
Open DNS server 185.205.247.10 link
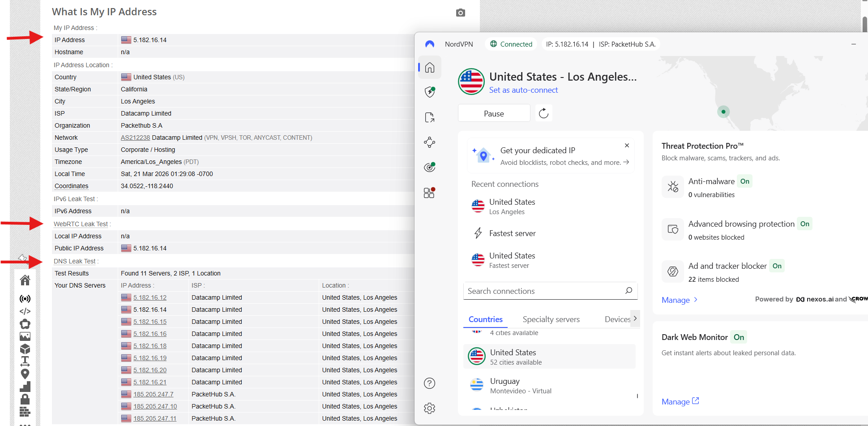pyautogui.click(x=155, y=406)
